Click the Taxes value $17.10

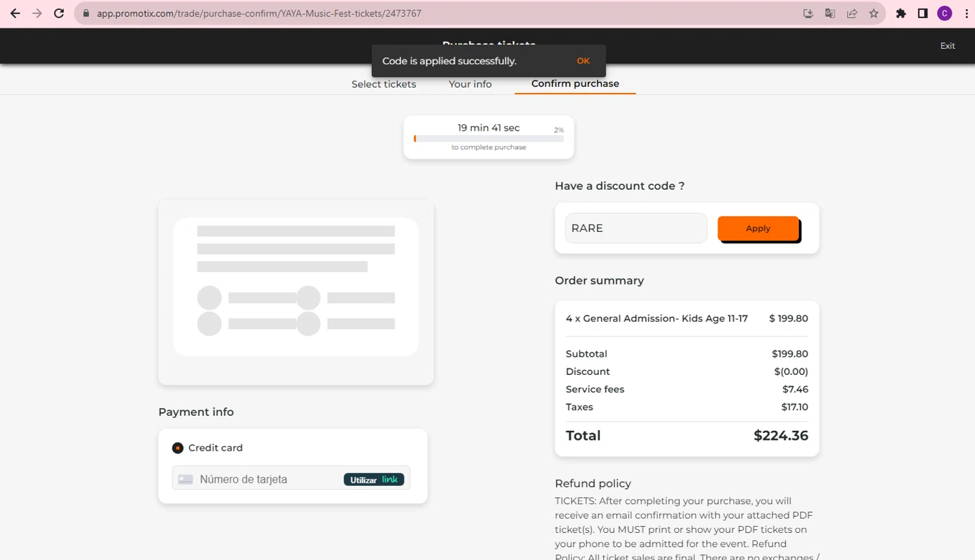[x=794, y=407]
